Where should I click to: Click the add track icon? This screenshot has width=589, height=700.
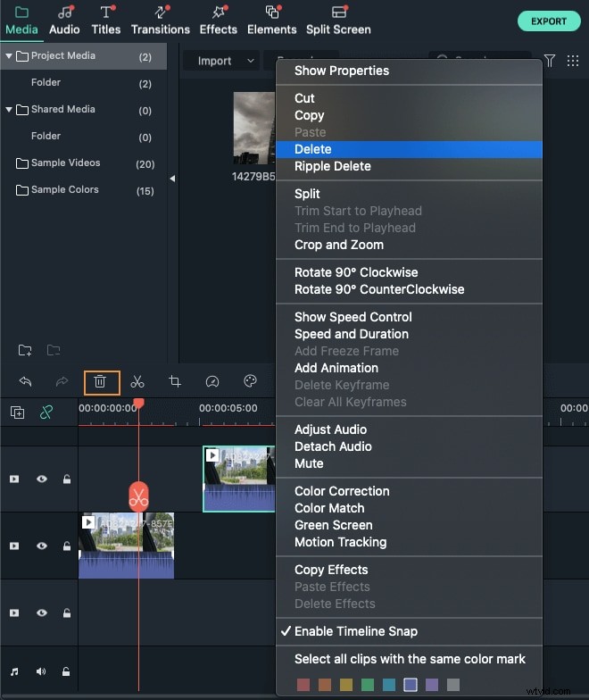click(x=18, y=412)
